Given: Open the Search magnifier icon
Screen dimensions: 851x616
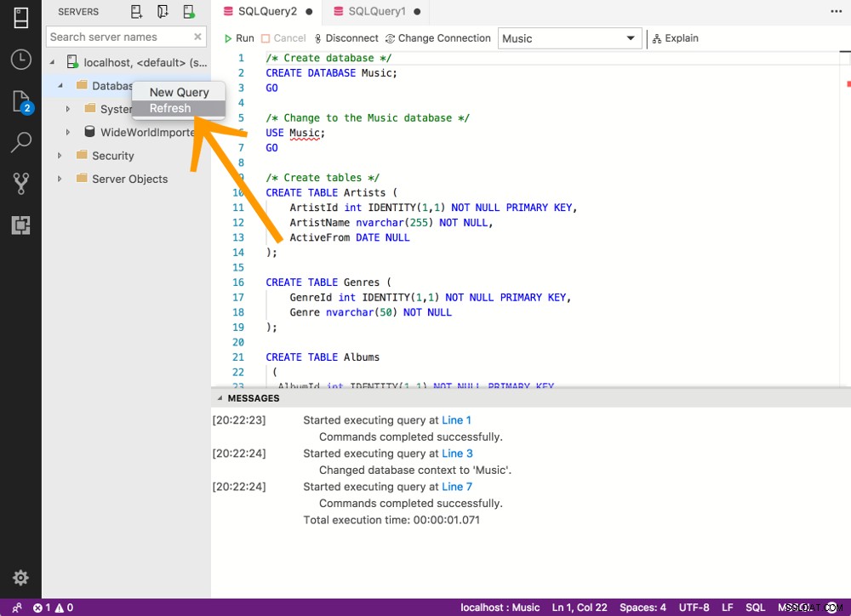Looking at the screenshot, I should 20,141.
